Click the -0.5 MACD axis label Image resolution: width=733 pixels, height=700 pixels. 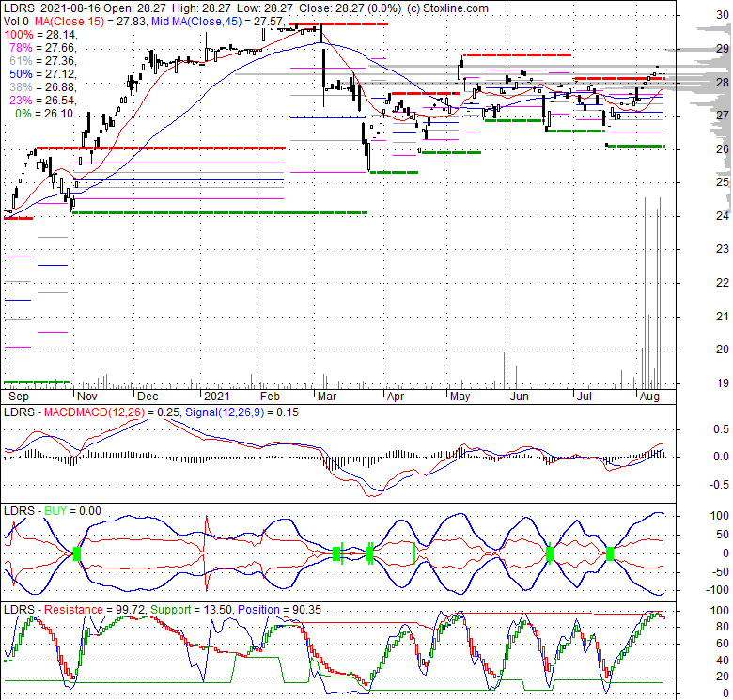(x=720, y=485)
